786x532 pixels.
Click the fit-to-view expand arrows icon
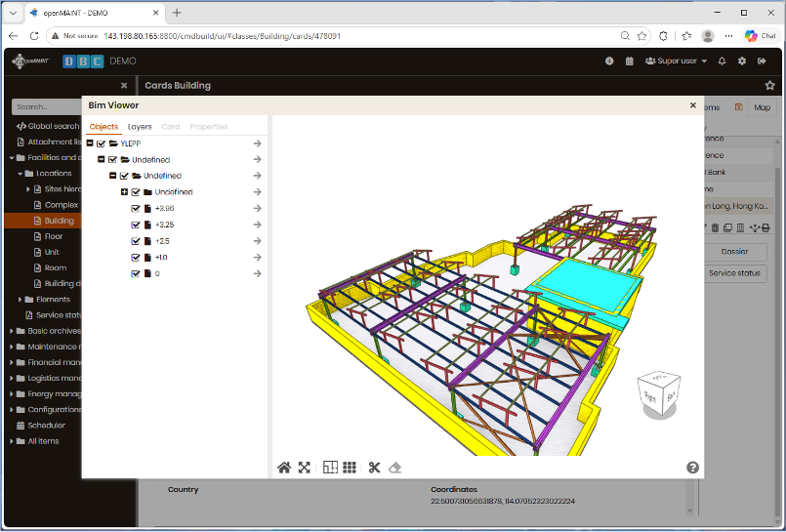[x=305, y=468]
